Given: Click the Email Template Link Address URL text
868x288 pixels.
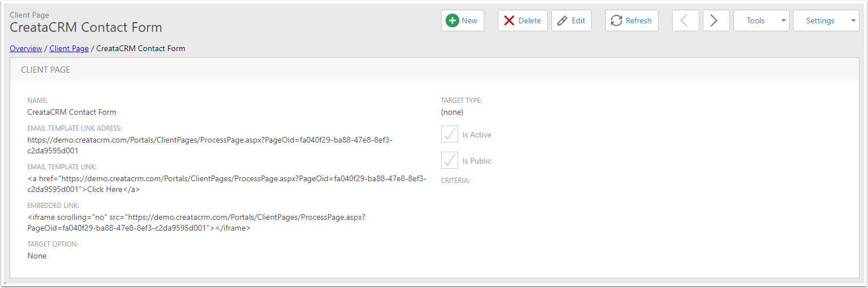Looking at the screenshot, I should point(210,145).
